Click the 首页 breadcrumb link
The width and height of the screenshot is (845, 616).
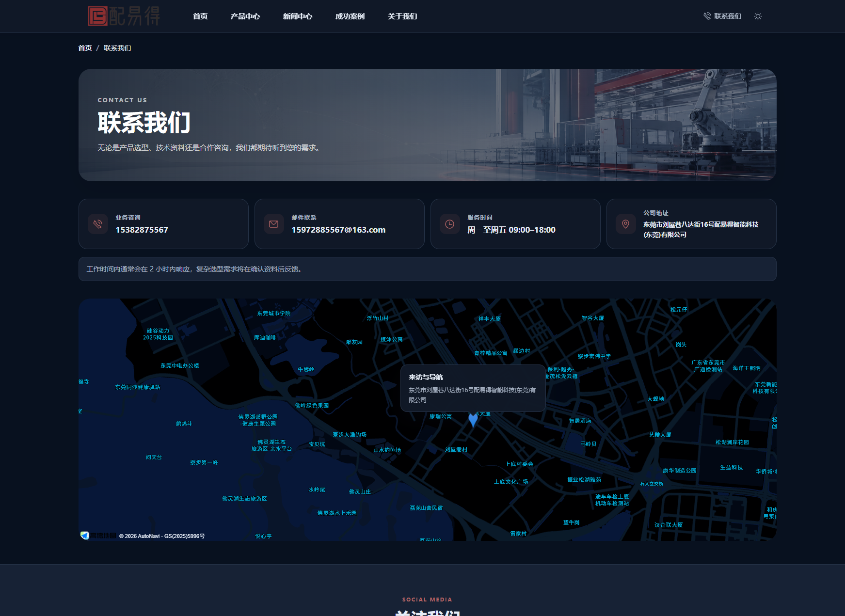coord(85,48)
